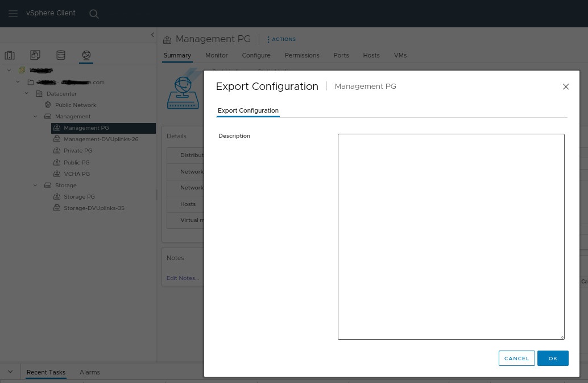588x383 pixels.
Task: Switch to VMs and Templates inventory view
Action: click(35, 55)
